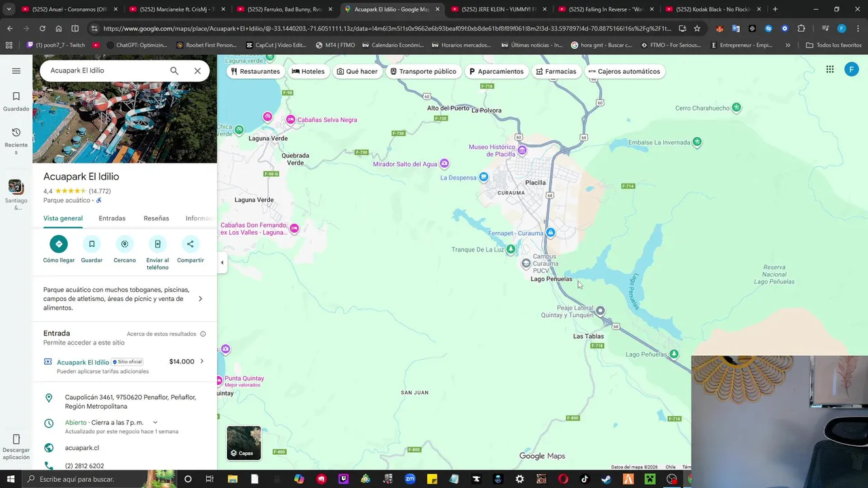Clear the search box with the X icon

pyautogui.click(x=197, y=70)
